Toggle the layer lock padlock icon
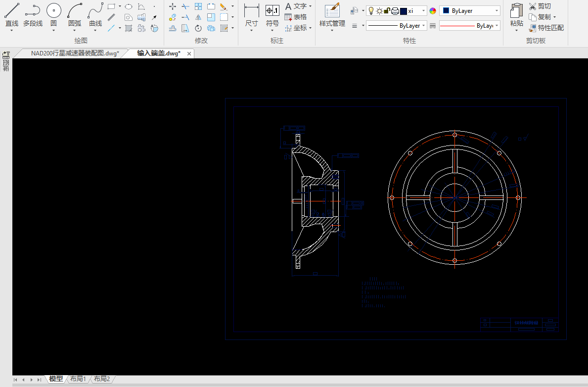Viewport: 588px width, 387px height. tap(387, 11)
